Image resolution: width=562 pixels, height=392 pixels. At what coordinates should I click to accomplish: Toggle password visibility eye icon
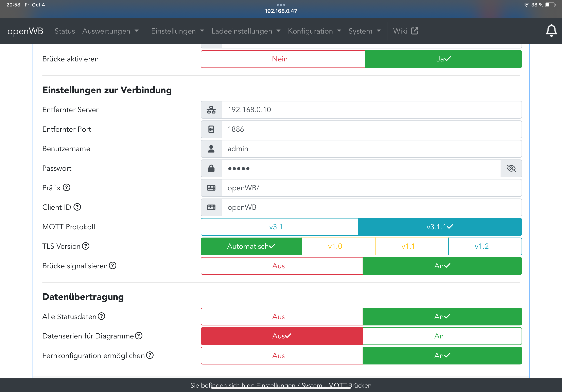pyautogui.click(x=511, y=168)
